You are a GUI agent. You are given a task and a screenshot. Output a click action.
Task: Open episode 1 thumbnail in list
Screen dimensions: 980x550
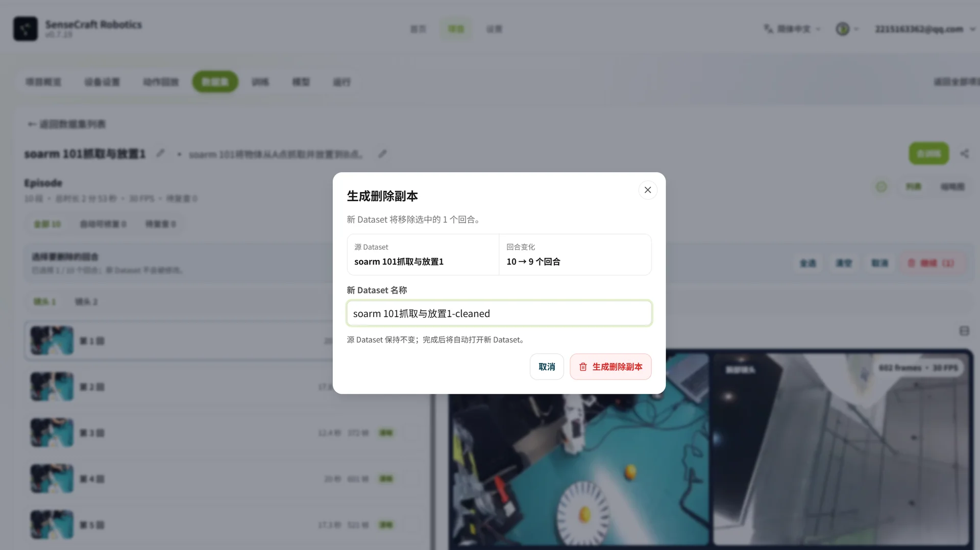point(52,341)
